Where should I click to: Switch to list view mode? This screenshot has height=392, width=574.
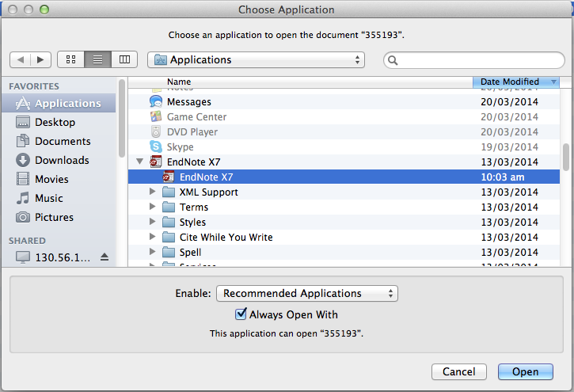point(97,59)
